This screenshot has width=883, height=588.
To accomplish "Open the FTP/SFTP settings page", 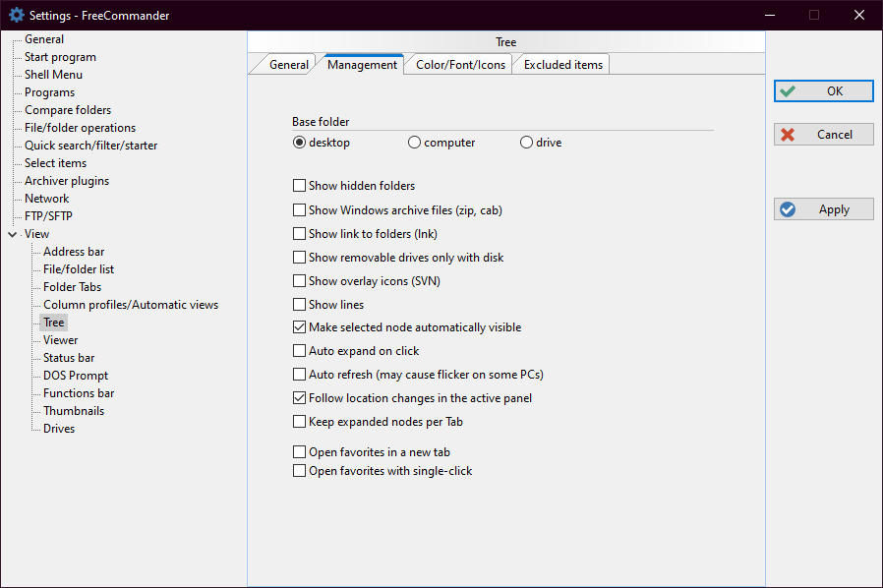I will (48, 216).
